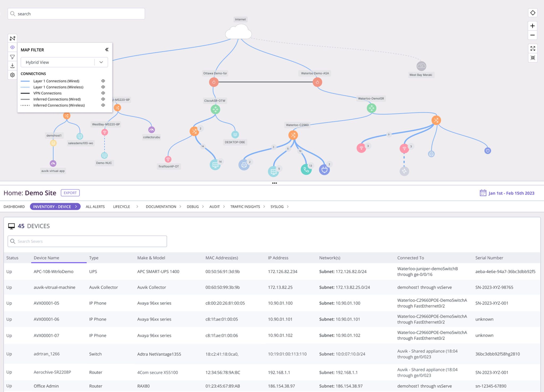Zoom in using the plus icon
The width and height of the screenshot is (544, 392).
click(532, 26)
